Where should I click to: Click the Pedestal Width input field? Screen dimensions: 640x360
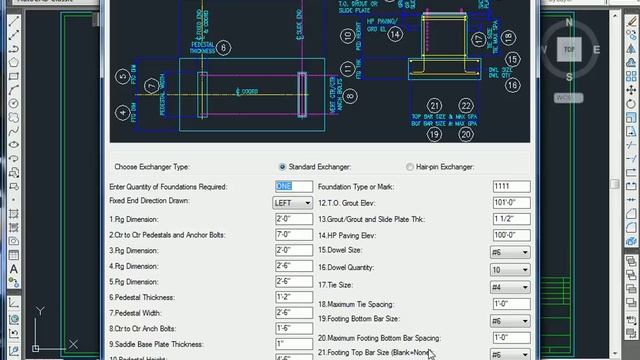(294, 313)
